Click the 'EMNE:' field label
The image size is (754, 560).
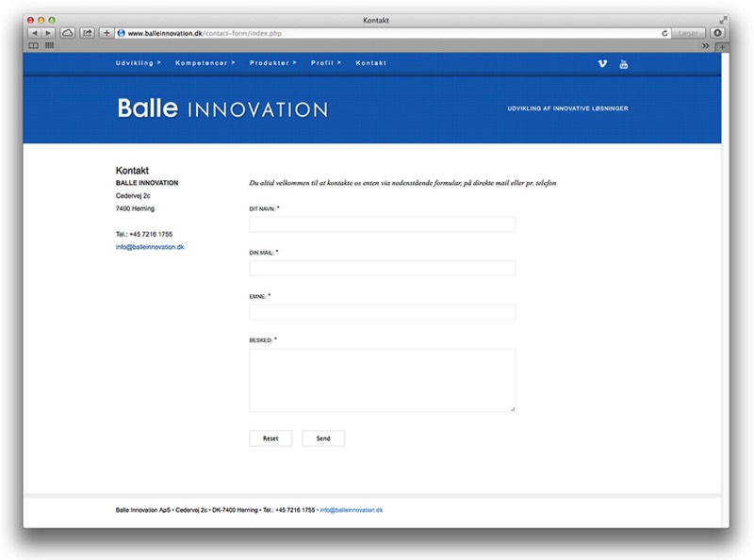point(257,296)
